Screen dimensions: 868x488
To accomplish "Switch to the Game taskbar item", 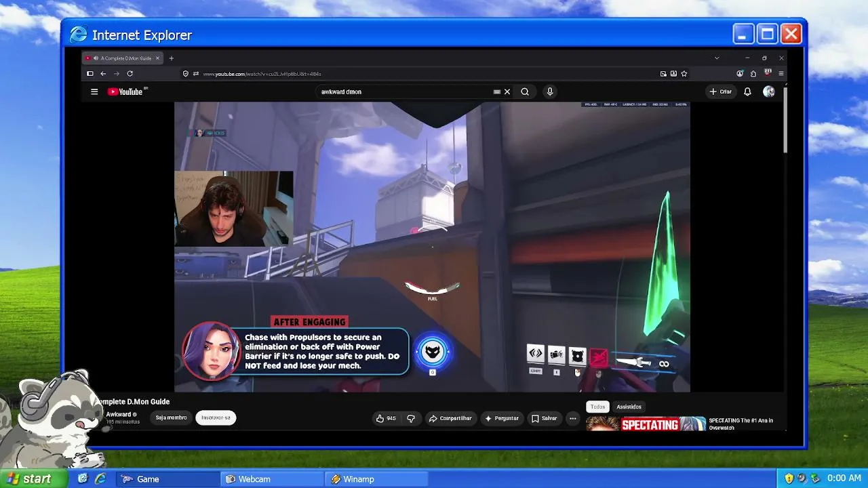I will pyautogui.click(x=168, y=479).
